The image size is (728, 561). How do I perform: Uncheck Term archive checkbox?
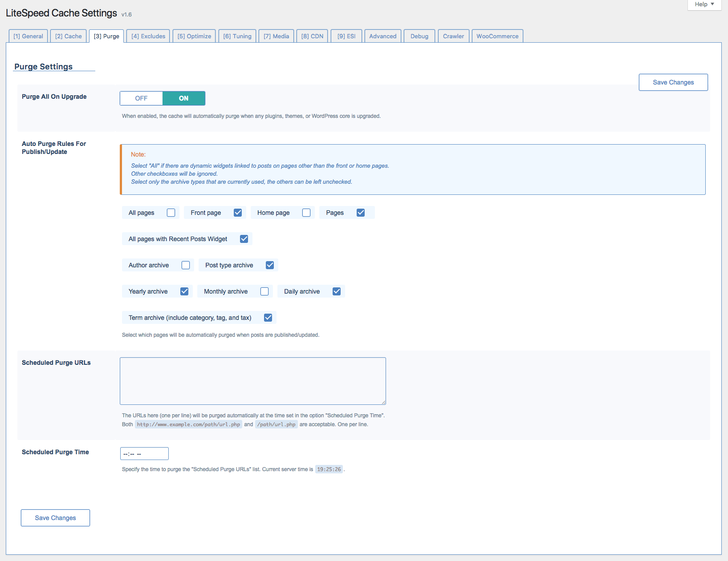[268, 318]
